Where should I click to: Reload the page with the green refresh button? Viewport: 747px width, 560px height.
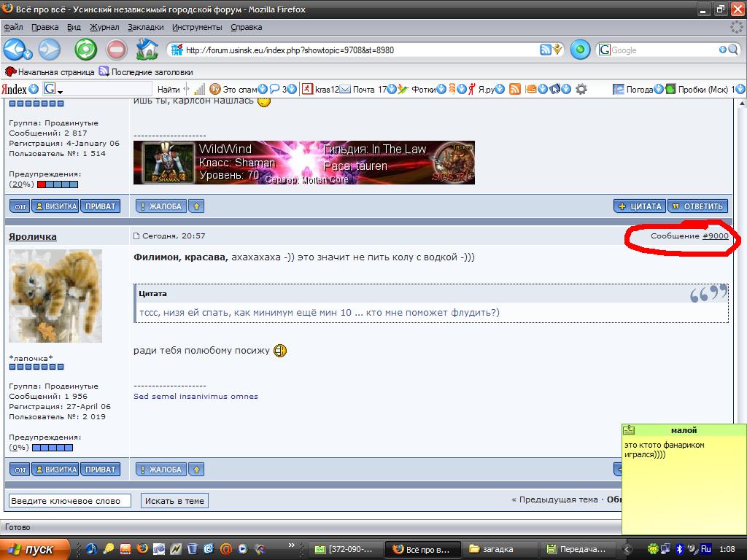click(x=85, y=50)
